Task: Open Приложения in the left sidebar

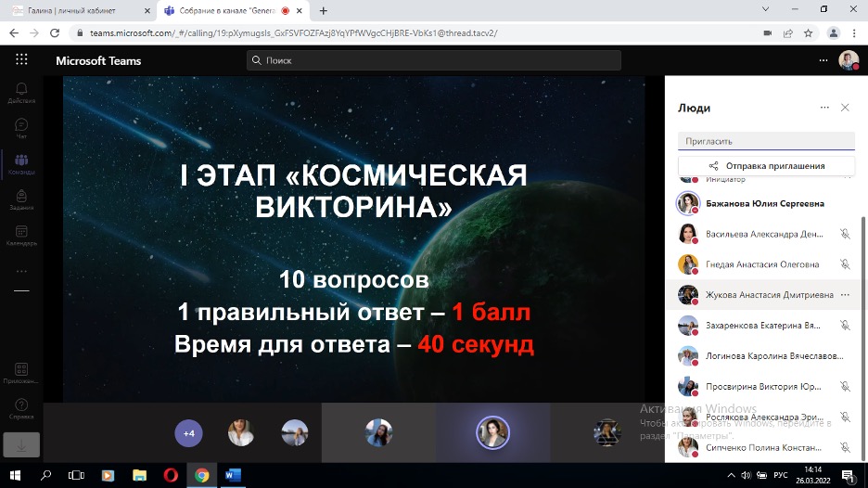Action: click(21, 373)
